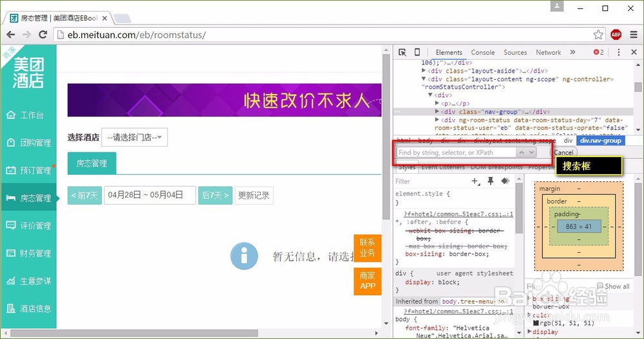Expand the layout-aside div node
The width and height of the screenshot is (644, 339).
click(x=424, y=71)
